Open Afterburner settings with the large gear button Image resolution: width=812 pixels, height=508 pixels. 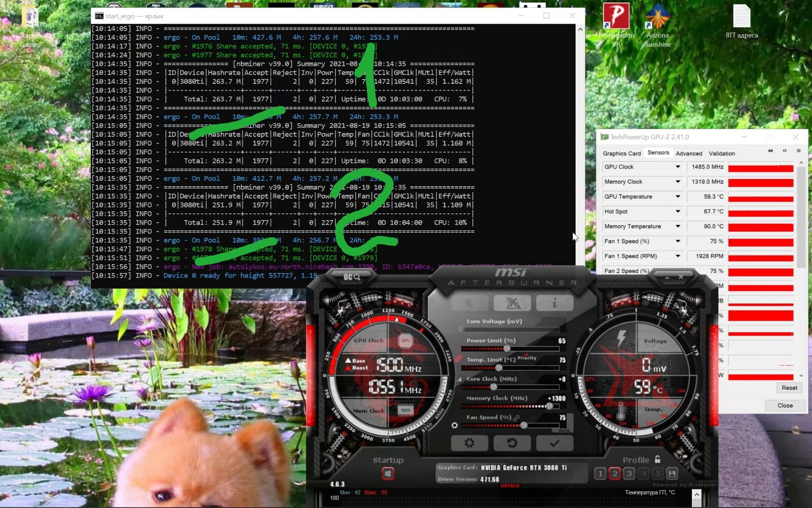tap(469, 443)
